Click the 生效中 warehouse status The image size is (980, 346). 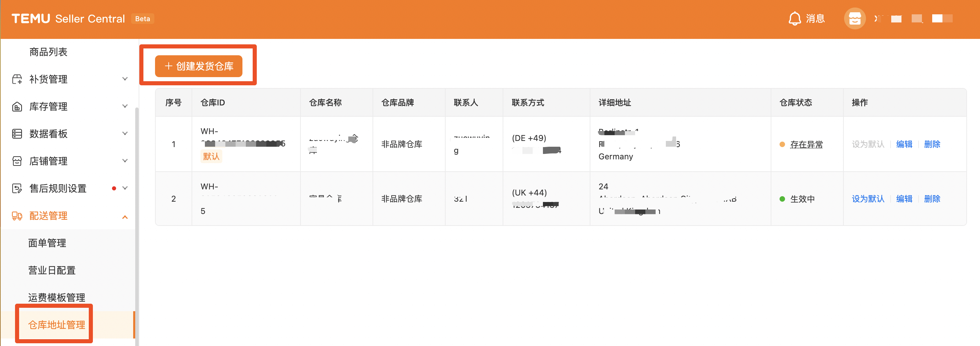pos(802,199)
